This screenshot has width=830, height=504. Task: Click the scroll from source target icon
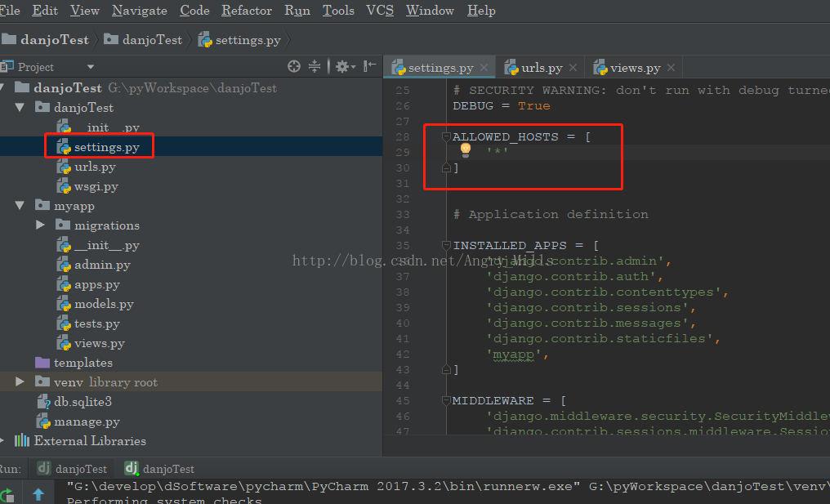coord(294,66)
